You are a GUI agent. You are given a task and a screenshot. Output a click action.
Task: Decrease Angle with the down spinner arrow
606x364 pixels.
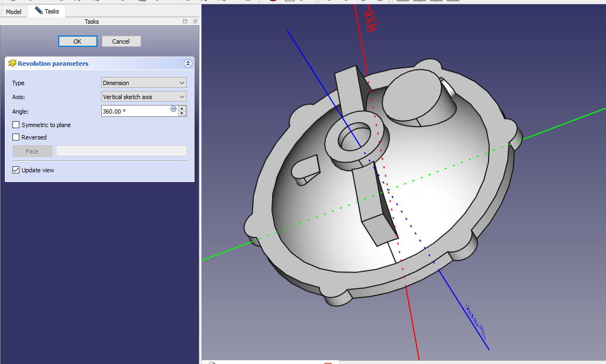click(x=182, y=114)
